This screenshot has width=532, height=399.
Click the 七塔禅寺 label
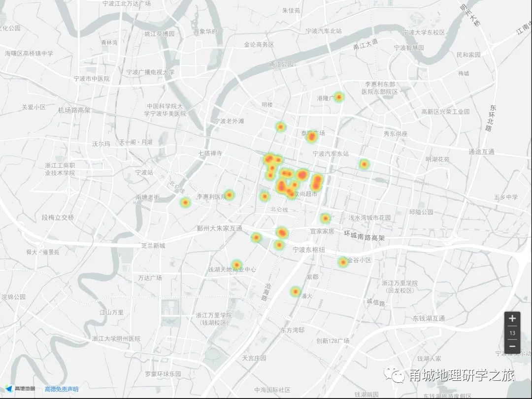pos(210,153)
